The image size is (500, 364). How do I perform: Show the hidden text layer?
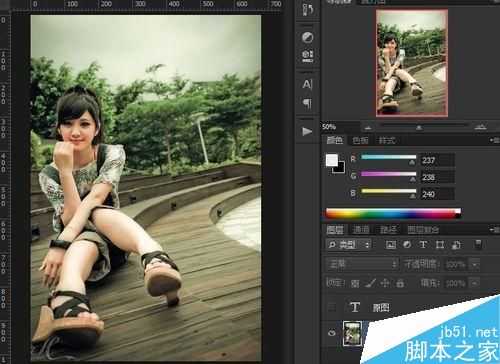(x=332, y=307)
